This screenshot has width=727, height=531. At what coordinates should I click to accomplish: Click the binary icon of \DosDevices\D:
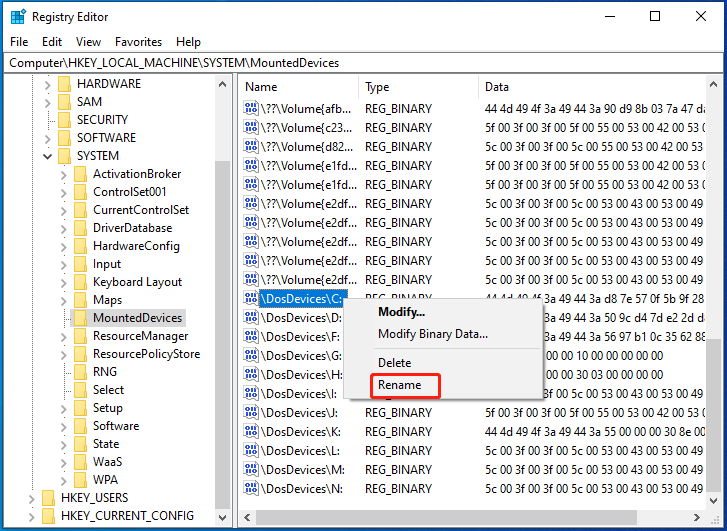251,318
